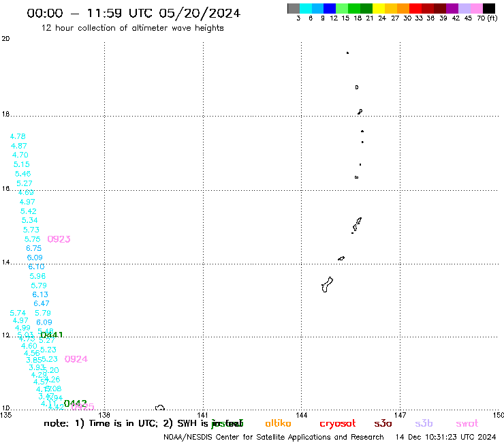Click the orange swatch in the color scale
504x443 pixels.
click(403, 8)
